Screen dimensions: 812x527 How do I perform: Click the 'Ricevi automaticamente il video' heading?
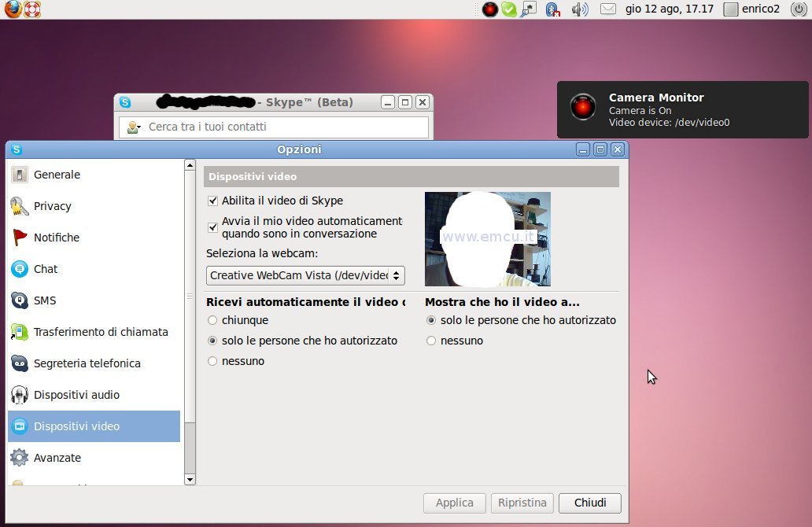click(305, 302)
